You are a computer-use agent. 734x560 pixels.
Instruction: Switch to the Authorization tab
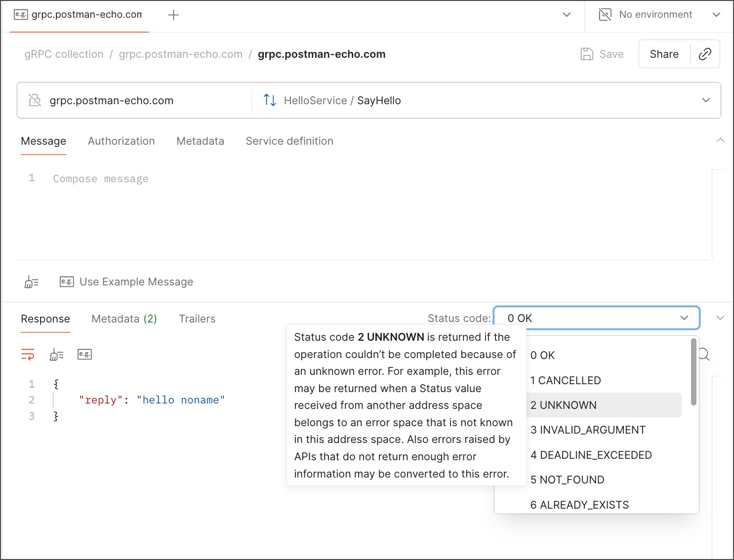121,141
